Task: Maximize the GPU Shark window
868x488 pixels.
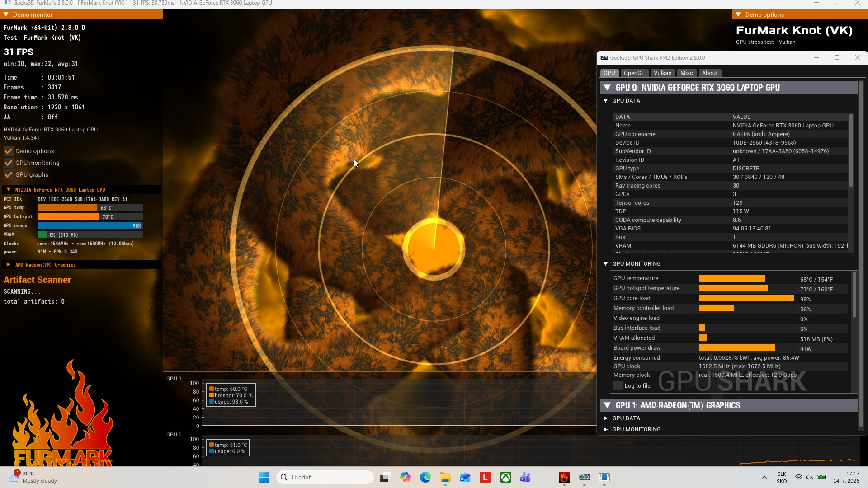Action: 837,57
